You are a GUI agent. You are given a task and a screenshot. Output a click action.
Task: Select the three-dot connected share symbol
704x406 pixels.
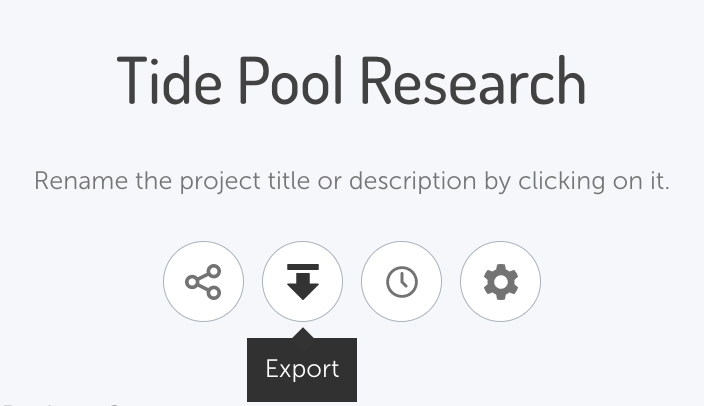pos(203,282)
